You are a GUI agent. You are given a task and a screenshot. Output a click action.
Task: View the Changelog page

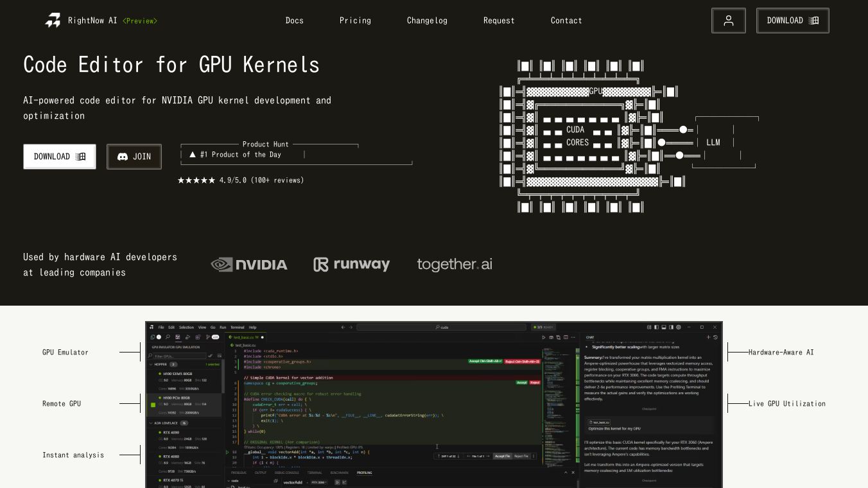coord(427,21)
